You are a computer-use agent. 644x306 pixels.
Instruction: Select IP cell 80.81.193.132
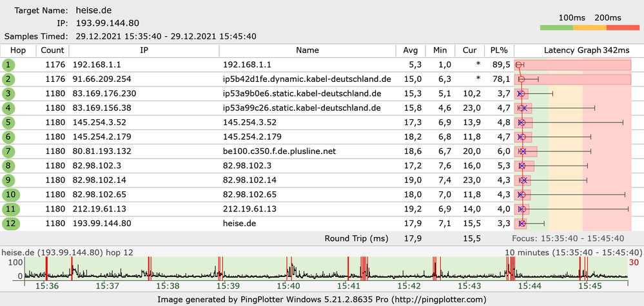coord(102,151)
